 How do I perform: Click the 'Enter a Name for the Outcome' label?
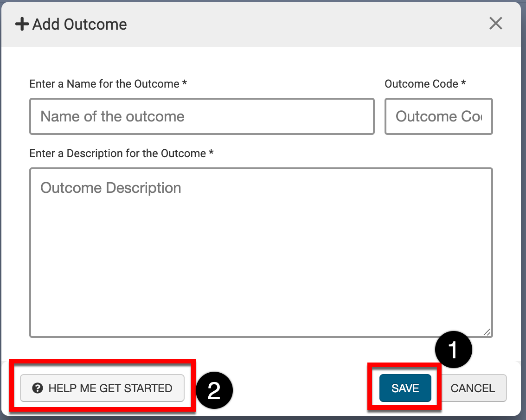pos(104,84)
